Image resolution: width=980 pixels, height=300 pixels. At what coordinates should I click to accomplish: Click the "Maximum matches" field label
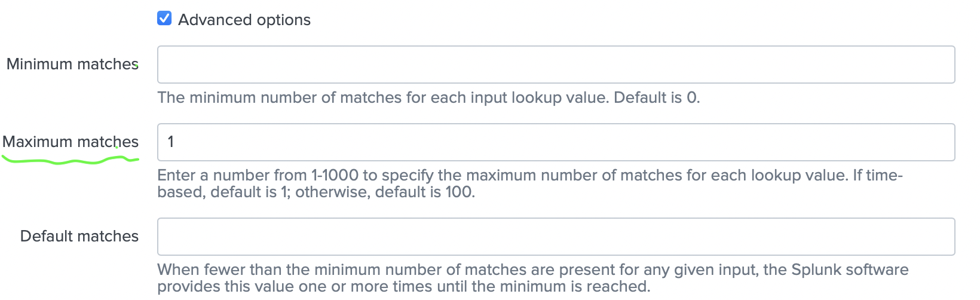(x=71, y=142)
